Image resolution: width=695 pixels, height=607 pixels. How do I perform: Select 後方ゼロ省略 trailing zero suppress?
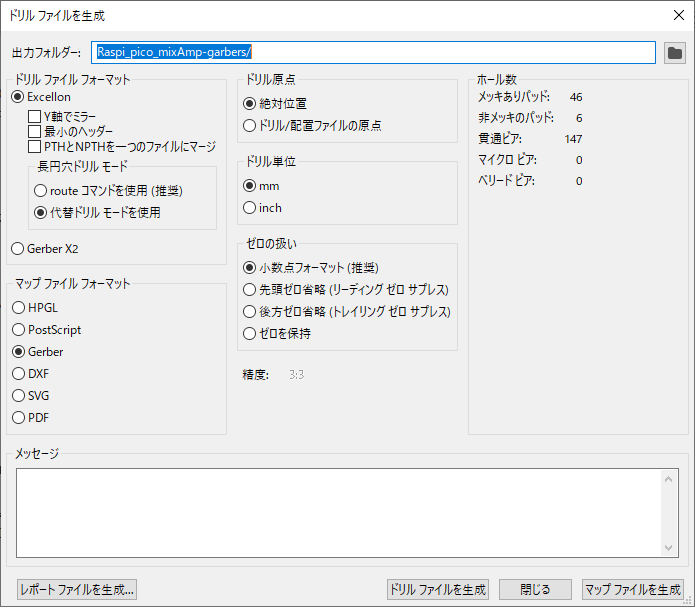(347, 312)
